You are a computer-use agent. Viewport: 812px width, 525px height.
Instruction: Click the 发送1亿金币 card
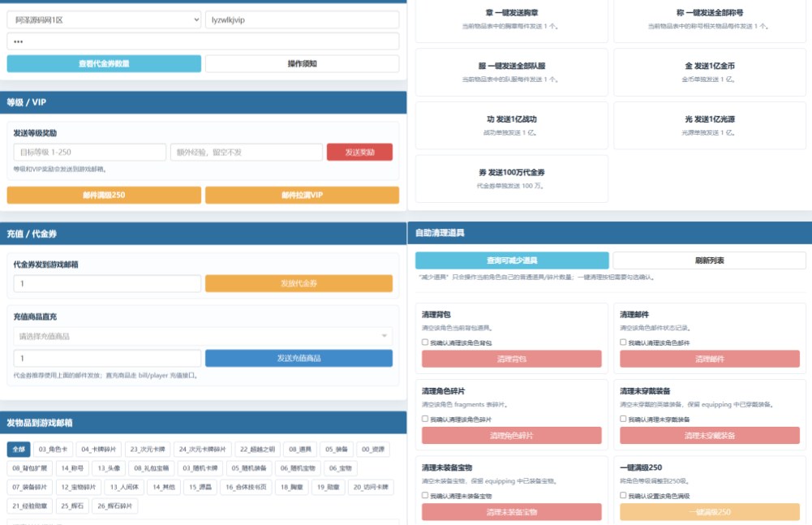tap(710, 72)
